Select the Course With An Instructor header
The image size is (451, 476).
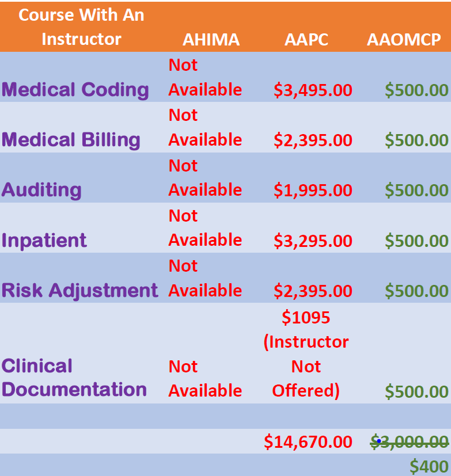tap(81, 27)
